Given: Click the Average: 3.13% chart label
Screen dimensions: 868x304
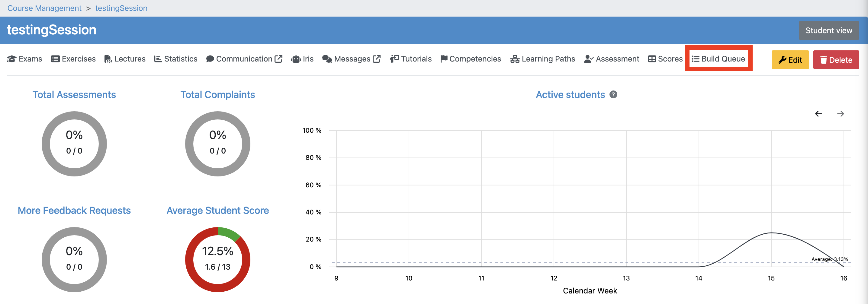Looking at the screenshot, I should (x=830, y=259).
